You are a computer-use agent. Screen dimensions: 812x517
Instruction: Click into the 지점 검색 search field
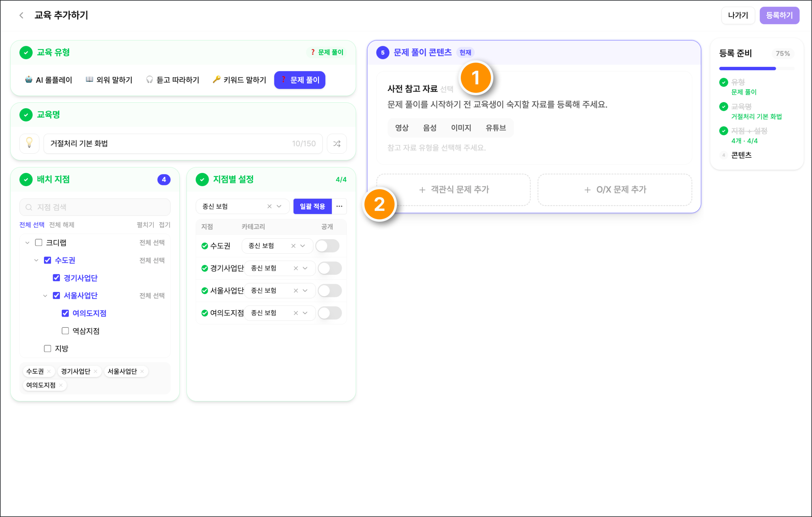pos(95,207)
